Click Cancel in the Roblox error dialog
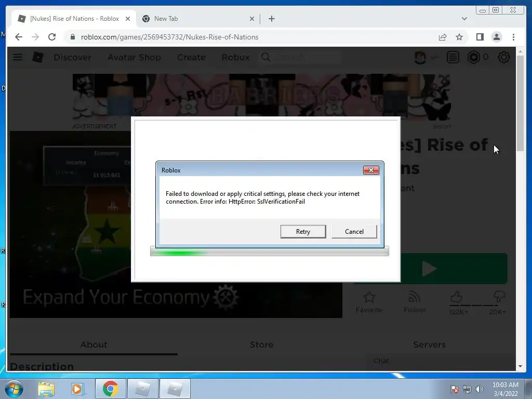Image resolution: width=532 pixels, height=399 pixels. (x=354, y=231)
